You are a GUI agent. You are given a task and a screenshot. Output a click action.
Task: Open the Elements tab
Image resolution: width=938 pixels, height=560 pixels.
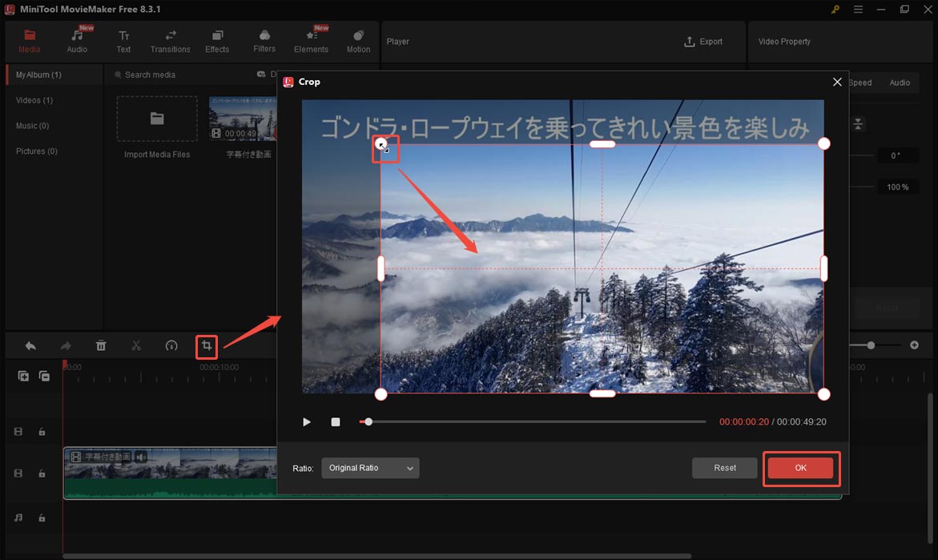coord(311,42)
